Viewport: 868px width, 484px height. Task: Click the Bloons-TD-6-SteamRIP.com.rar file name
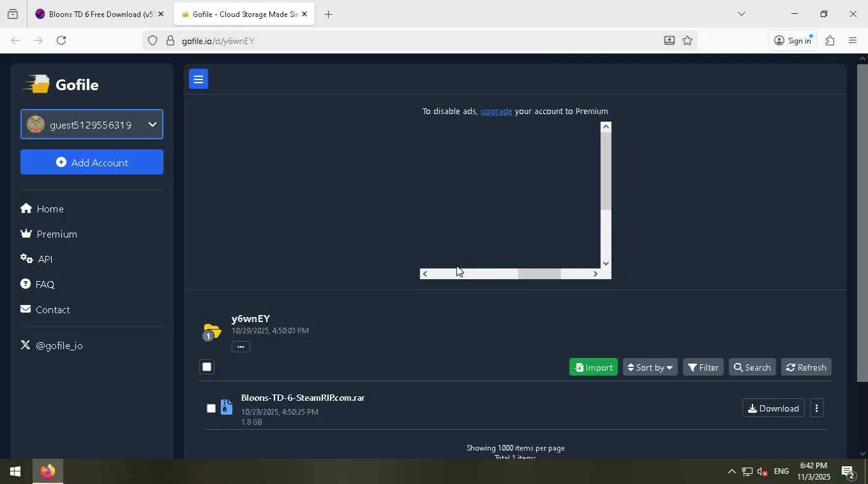pos(303,398)
